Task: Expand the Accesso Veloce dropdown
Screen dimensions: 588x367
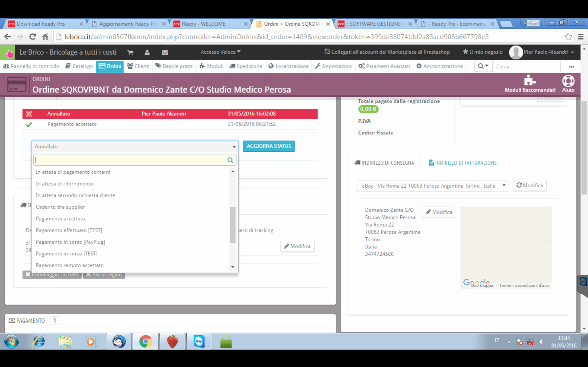Action: pos(220,52)
